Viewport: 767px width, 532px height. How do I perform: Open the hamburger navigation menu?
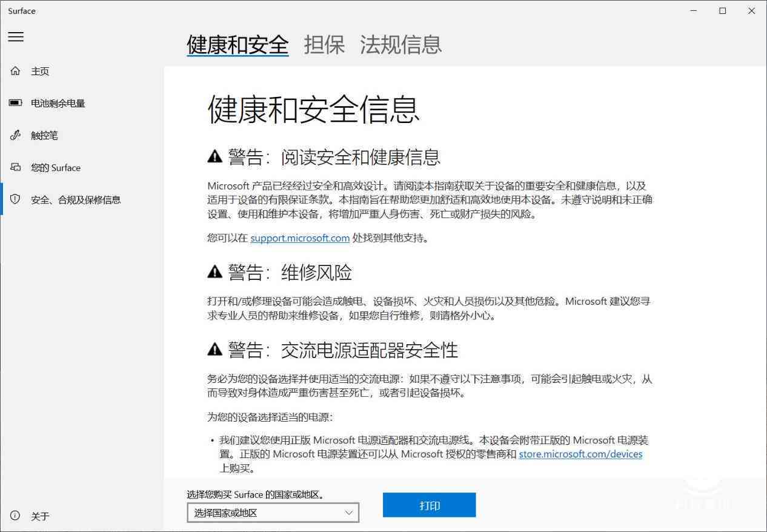click(16, 36)
